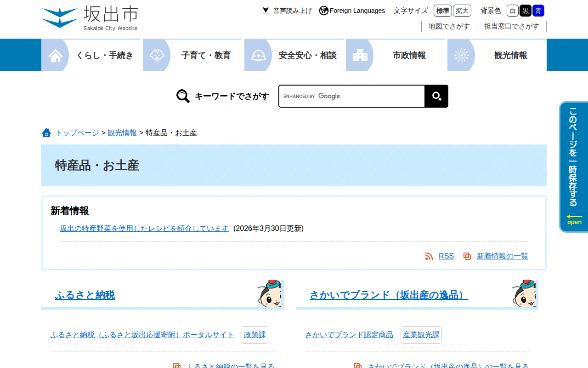Open the ふるさと納税 heading link
The height and width of the screenshot is (368, 588).
point(85,295)
